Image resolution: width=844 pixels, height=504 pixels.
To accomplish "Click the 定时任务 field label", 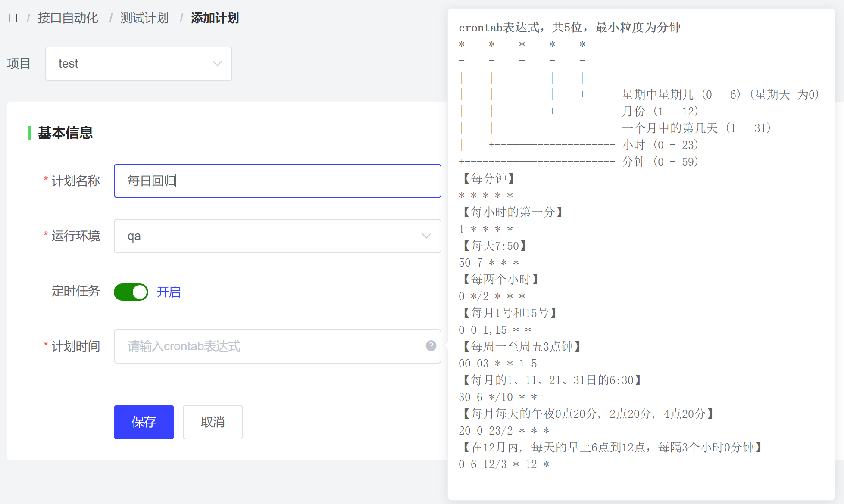I will [75, 291].
